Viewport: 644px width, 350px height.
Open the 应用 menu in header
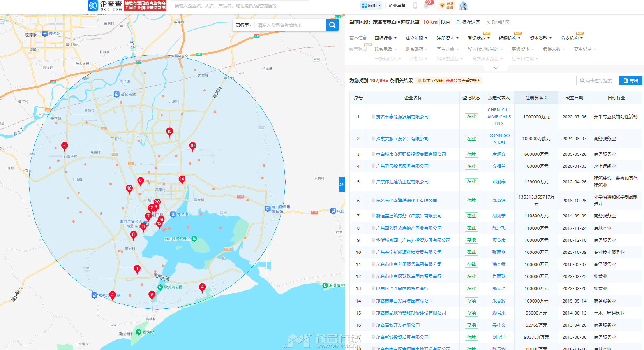[x=371, y=5]
